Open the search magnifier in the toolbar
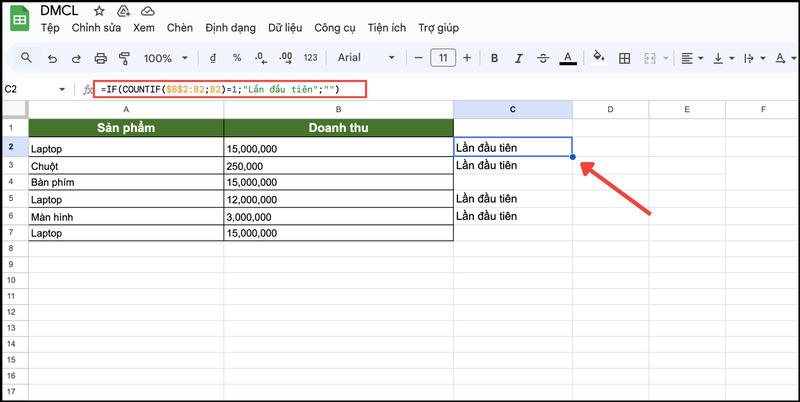Image resolution: width=800 pixels, height=402 pixels. (26, 58)
